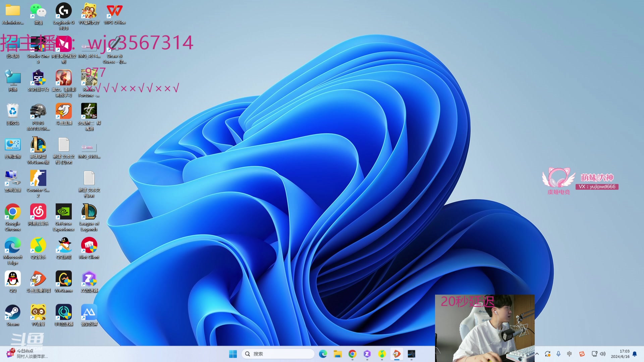Expand hidden system tray icons chevron
644x362 pixels.
[x=537, y=354]
